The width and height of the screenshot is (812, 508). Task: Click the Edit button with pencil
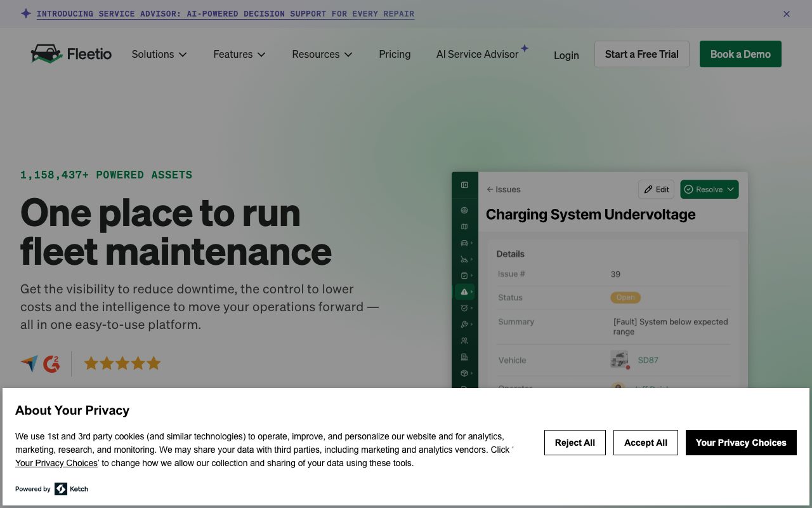tap(657, 189)
